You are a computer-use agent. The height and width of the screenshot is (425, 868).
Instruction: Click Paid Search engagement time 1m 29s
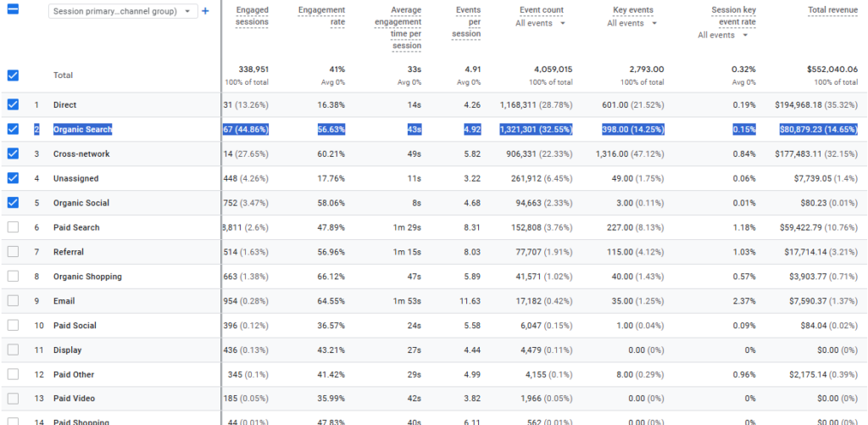click(x=408, y=227)
